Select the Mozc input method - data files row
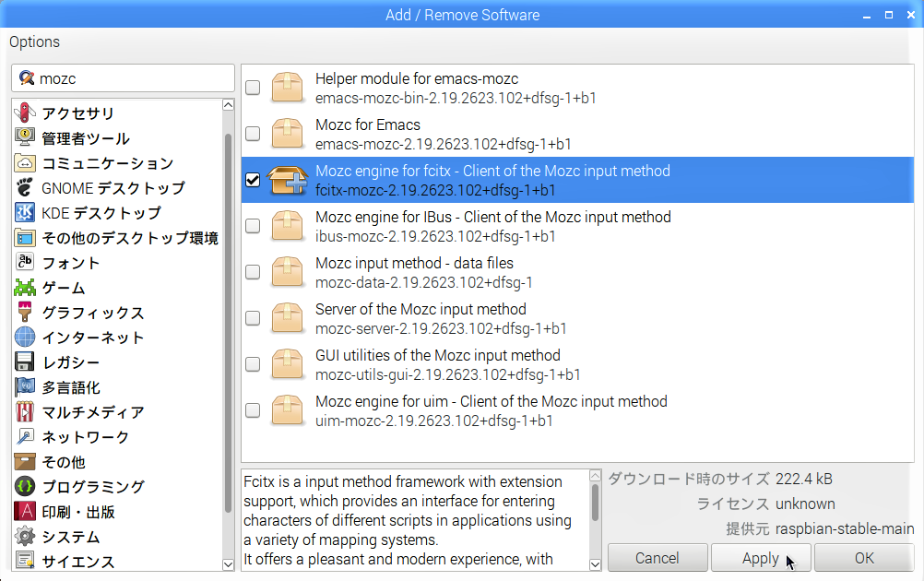This screenshot has width=924, height=581. (x=577, y=272)
